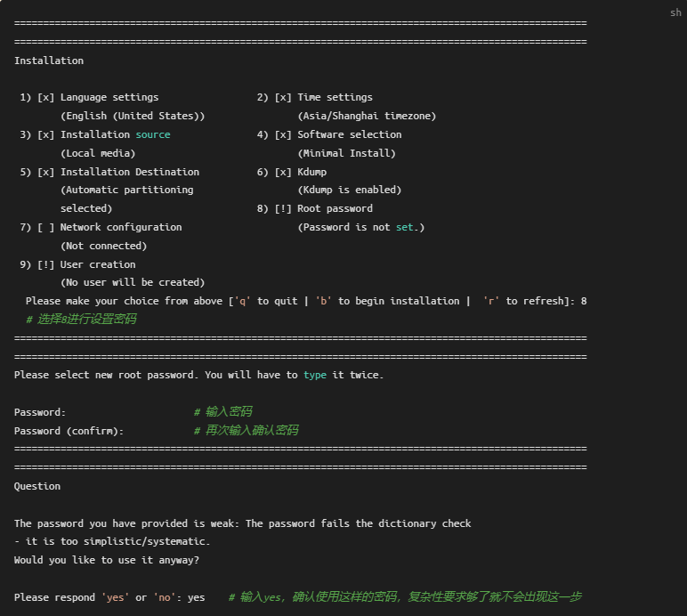
Task: Toggle the Time settings [x] checkbox
Action: pyautogui.click(x=283, y=97)
